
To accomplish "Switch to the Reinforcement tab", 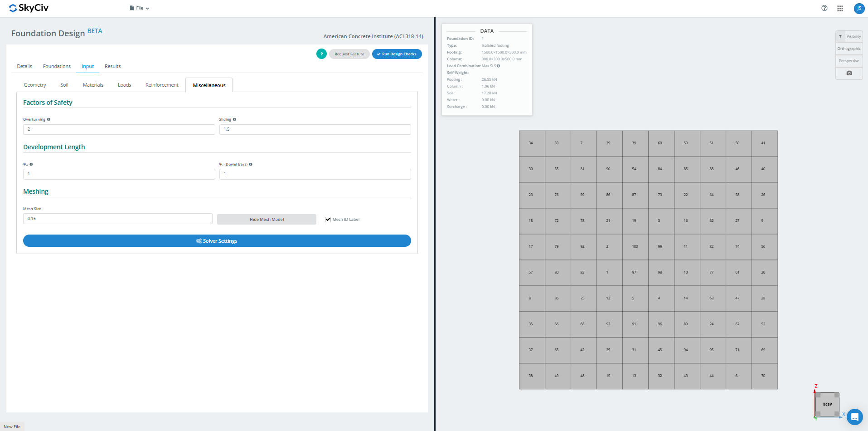I will point(162,85).
